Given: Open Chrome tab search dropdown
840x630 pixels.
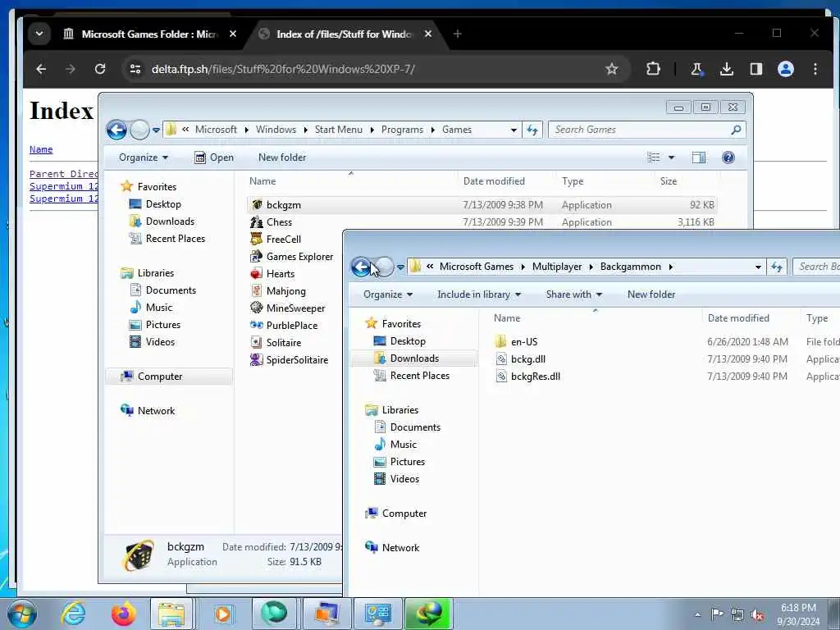Looking at the screenshot, I should tap(39, 34).
